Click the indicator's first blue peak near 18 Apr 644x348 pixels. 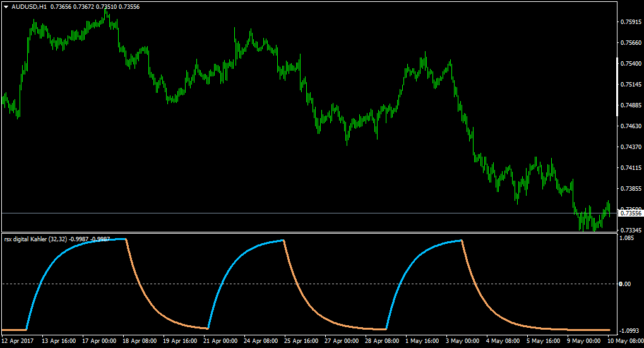pyautogui.click(x=125, y=239)
